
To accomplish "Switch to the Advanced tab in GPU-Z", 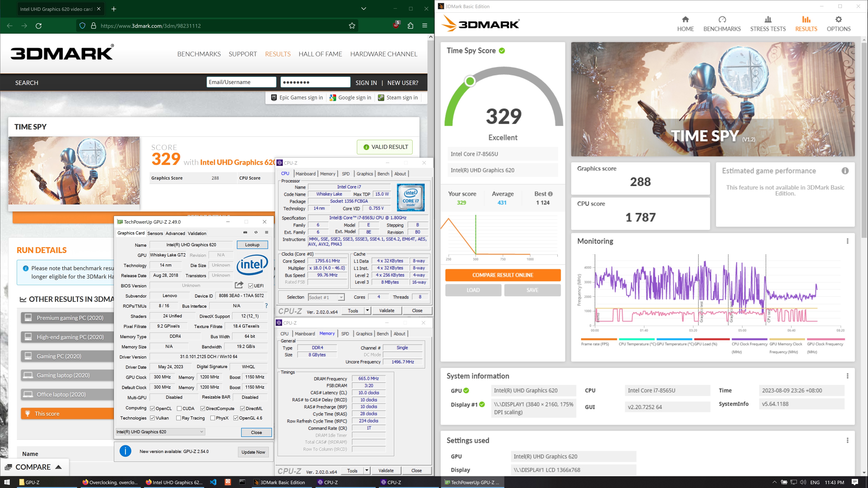I will pos(175,233).
